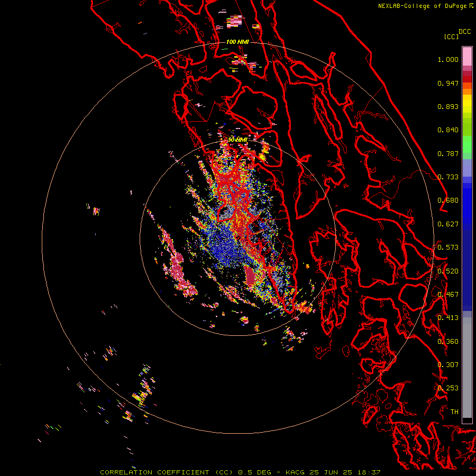Image resolution: width=476 pixels, height=476 pixels.
Task: Pick the bright green color bar segment above 0.787
Action: (x=467, y=144)
